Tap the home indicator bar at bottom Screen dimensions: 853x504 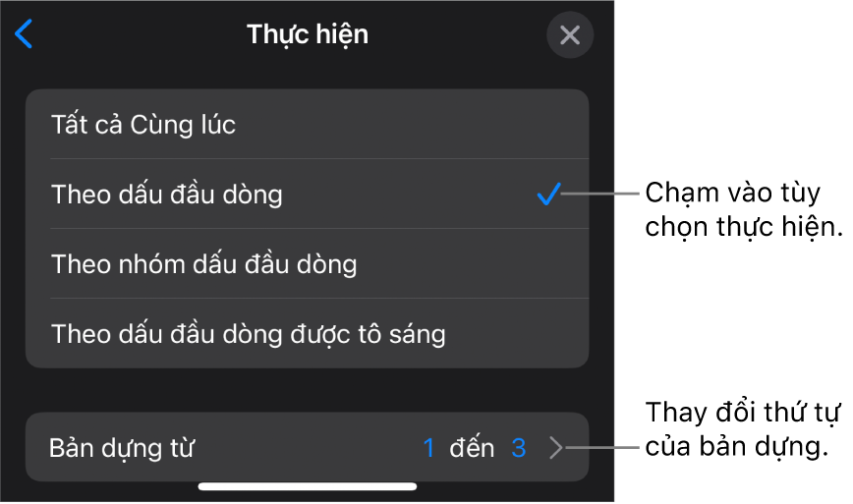(308, 485)
